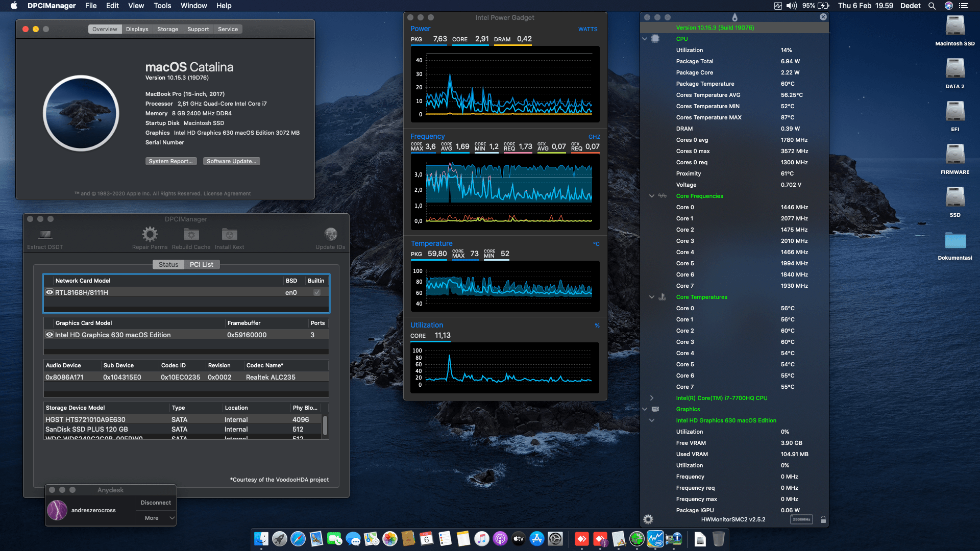
Task: Select the HGST HTS721010A9E630 storage row
Action: (183, 419)
